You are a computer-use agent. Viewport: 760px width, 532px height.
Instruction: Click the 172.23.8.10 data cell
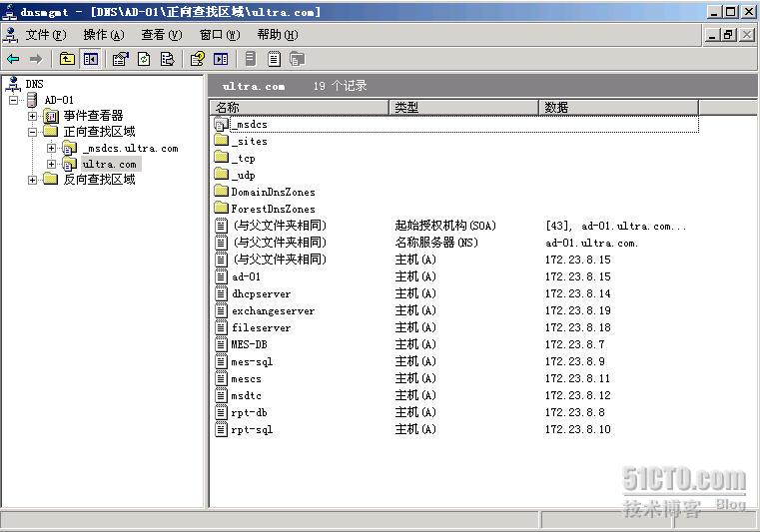coord(578,429)
